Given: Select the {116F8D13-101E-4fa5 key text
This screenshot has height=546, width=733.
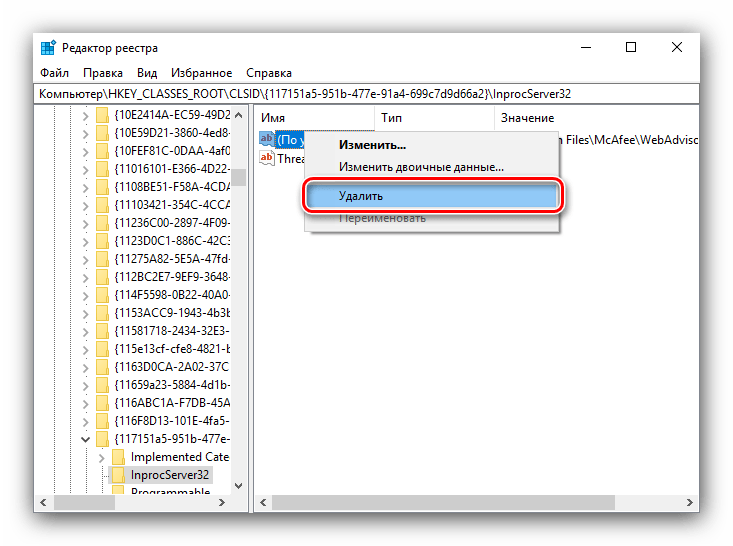Looking at the screenshot, I should click(x=172, y=421).
